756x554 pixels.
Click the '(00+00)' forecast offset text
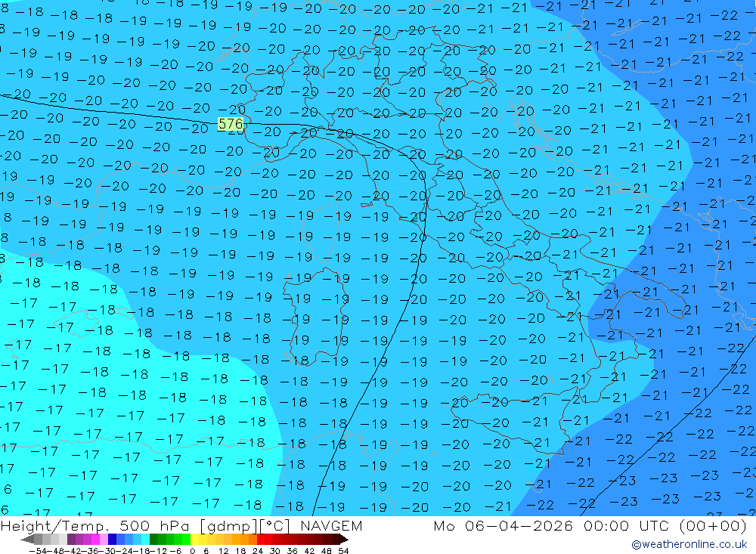(x=713, y=525)
